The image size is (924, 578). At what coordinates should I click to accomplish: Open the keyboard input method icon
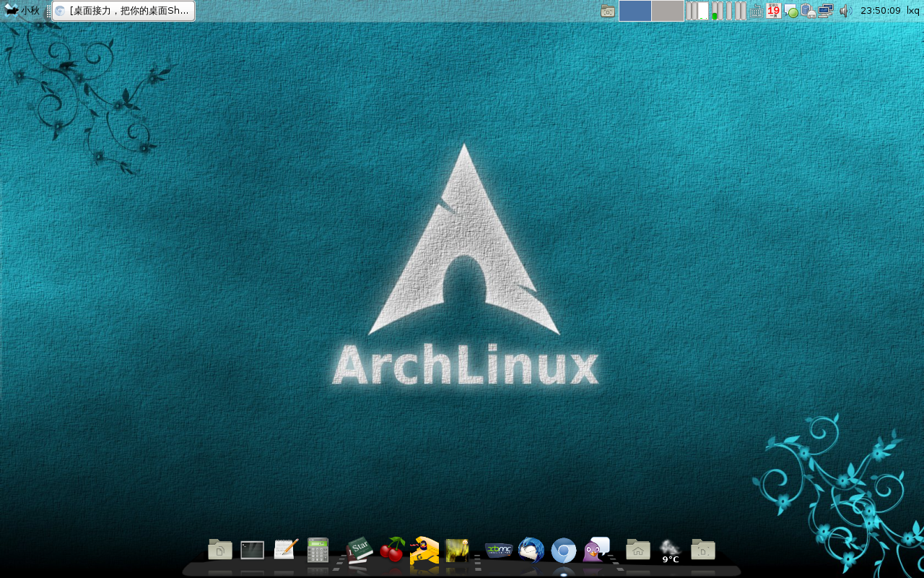[757, 11]
